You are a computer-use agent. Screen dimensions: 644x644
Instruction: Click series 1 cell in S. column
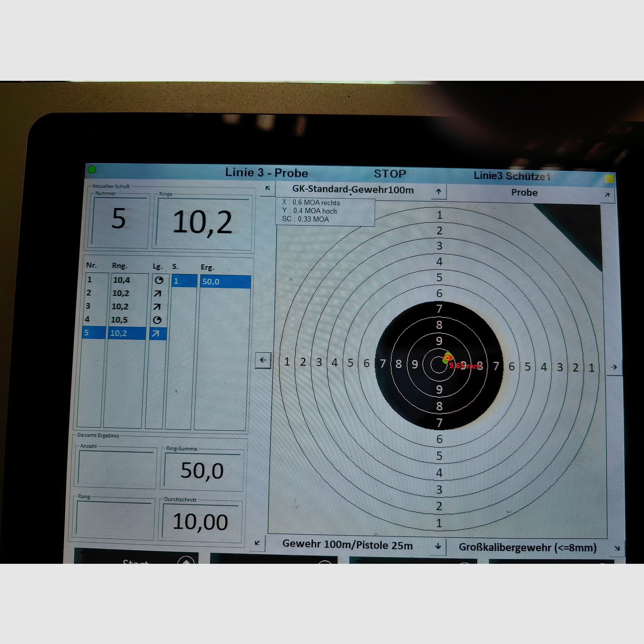click(184, 281)
